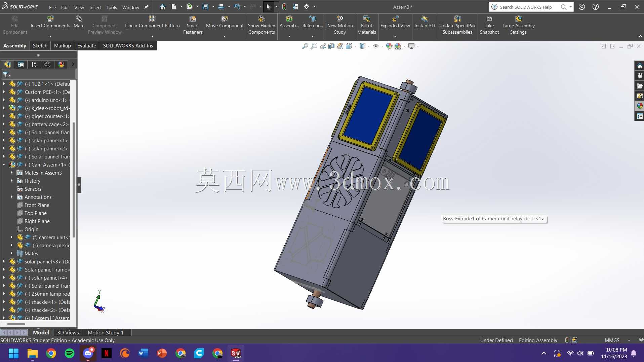This screenshot has height=362, width=644.
Task: Switch to Motion Study 1 tab
Action: click(106, 332)
